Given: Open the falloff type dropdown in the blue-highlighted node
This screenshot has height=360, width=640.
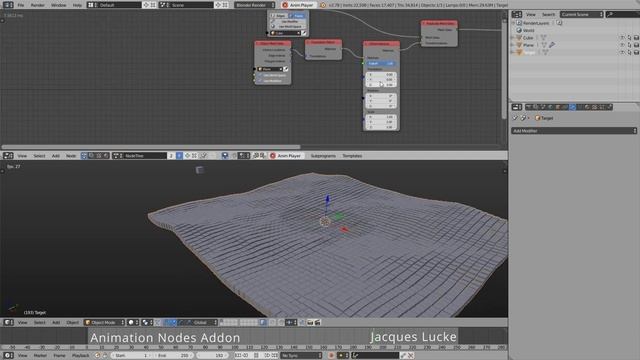Looking at the screenshot, I should click(x=380, y=64).
